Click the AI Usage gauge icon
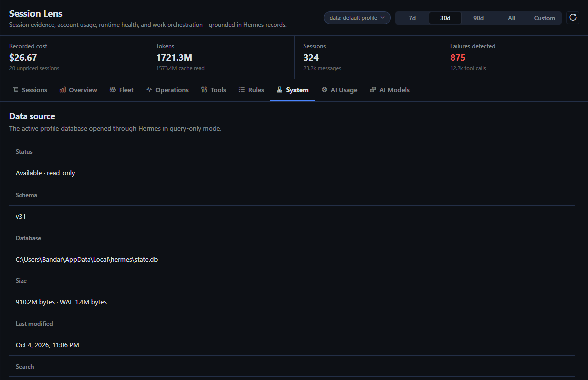Image resolution: width=588 pixels, height=380 pixels. click(324, 89)
